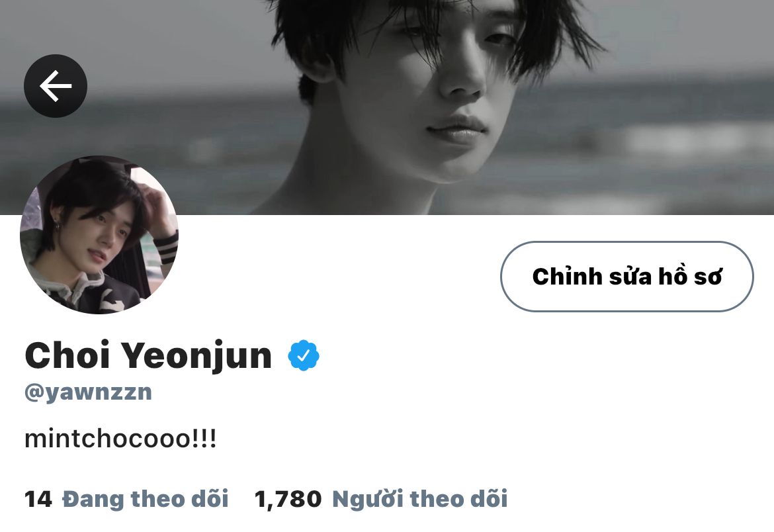Click the word Choi in the profile name

coord(67,355)
